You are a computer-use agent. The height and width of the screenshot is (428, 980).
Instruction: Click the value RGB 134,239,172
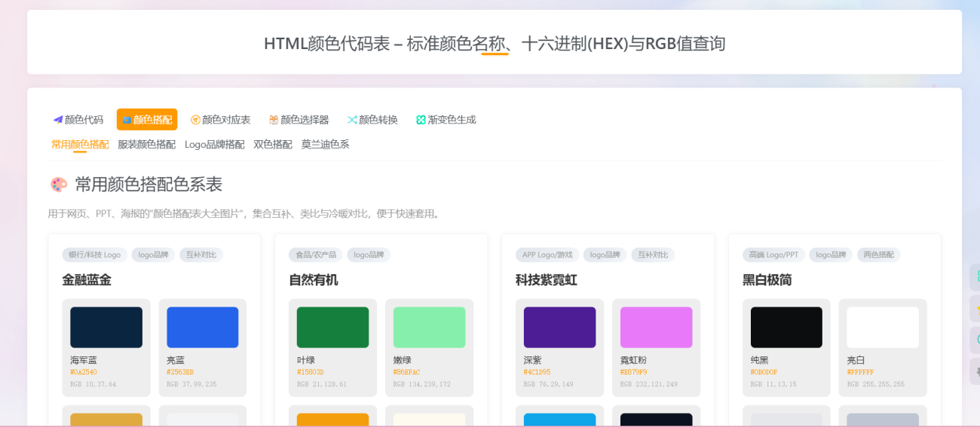422,384
